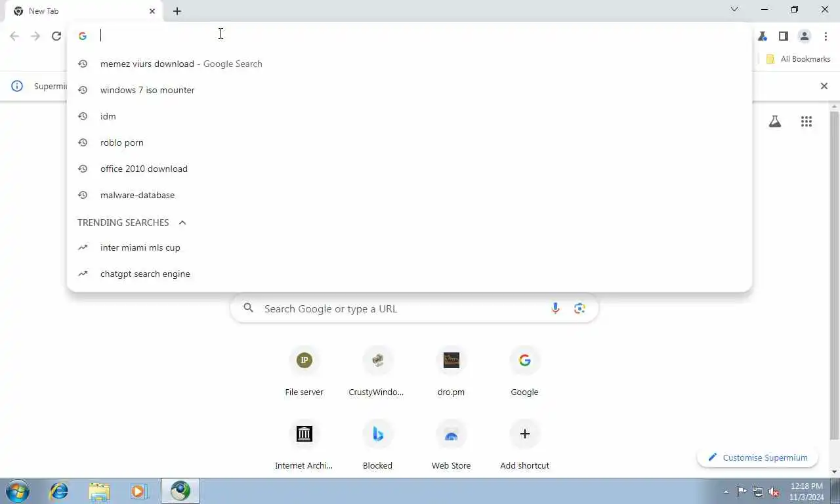Click the Customise Supermium button

point(757,457)
